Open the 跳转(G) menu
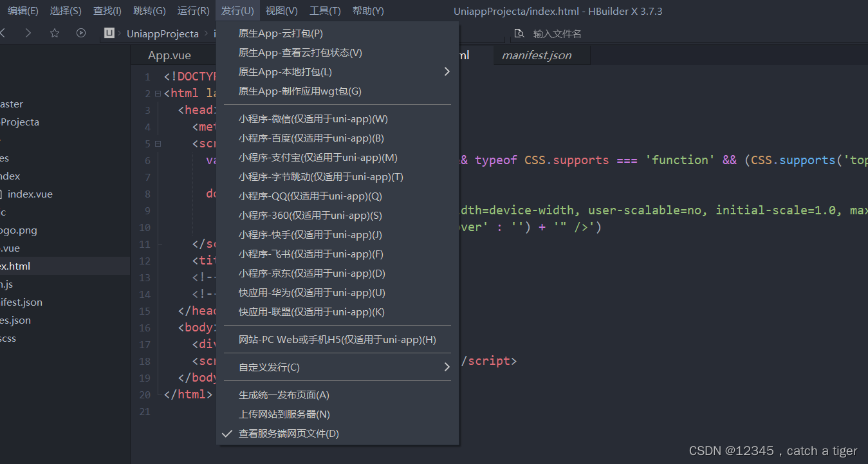The height and width of the screenshot is (464, 868). pyautogui.click(x=149, y=11)
